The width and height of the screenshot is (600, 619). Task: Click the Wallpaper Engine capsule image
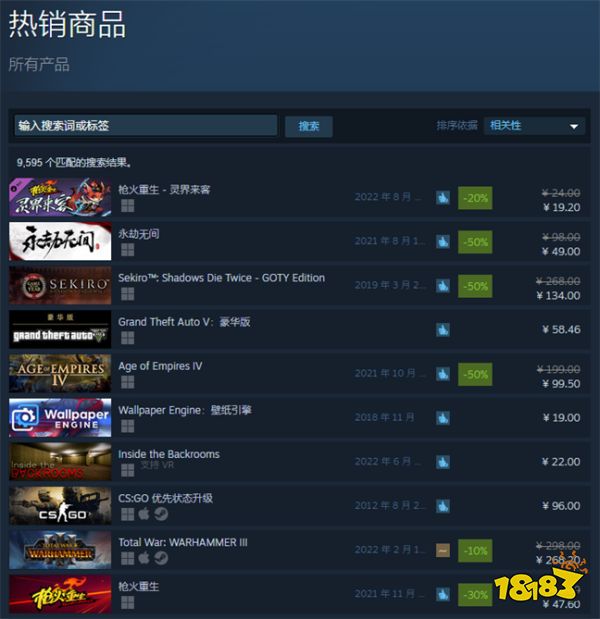(x=60, y=418)
